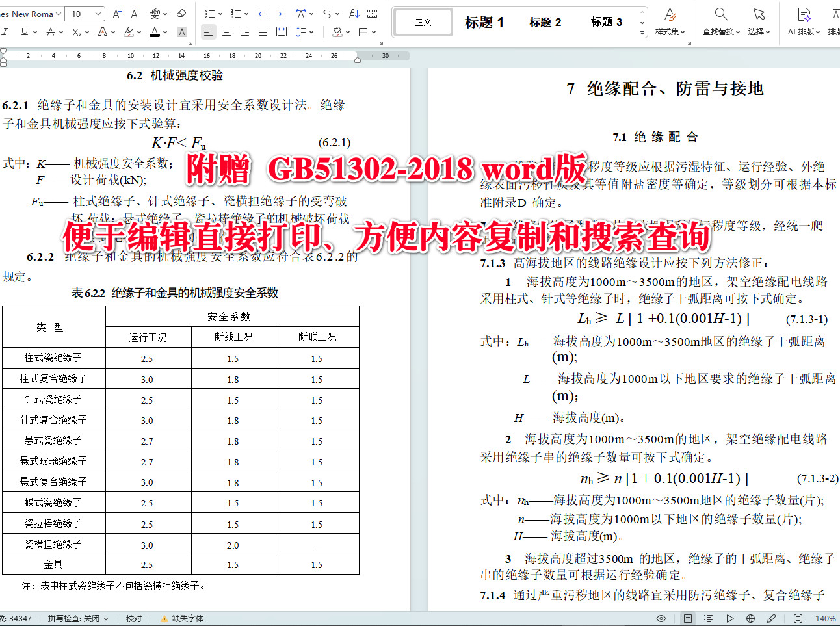Viewport: 840px width, 626px height.
Task: Select the 标题 2 style
Action: coord(545,21)
